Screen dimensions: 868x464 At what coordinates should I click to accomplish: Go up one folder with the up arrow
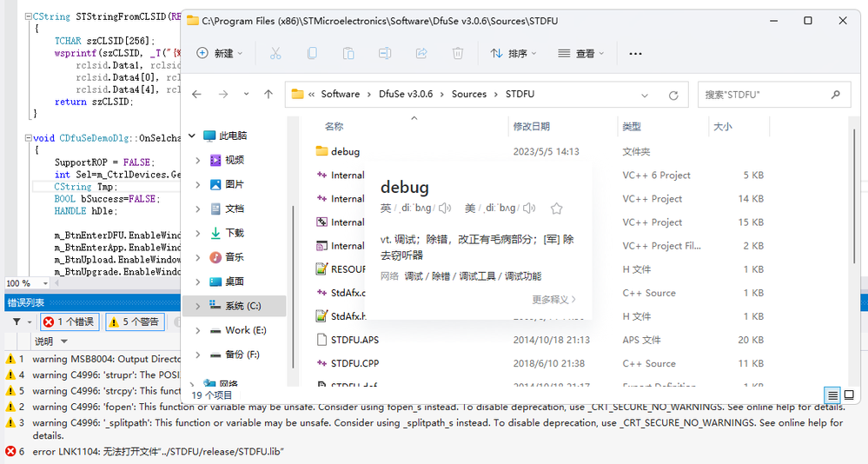[268, 94]
